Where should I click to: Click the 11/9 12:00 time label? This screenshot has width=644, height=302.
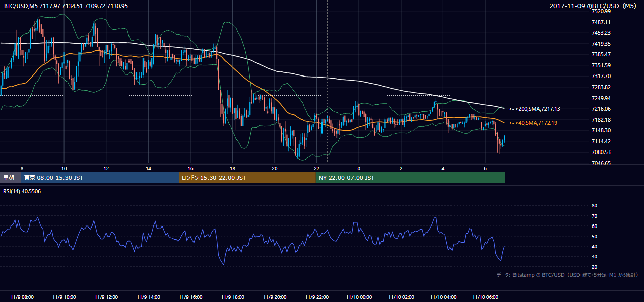[x=106, y=297]
